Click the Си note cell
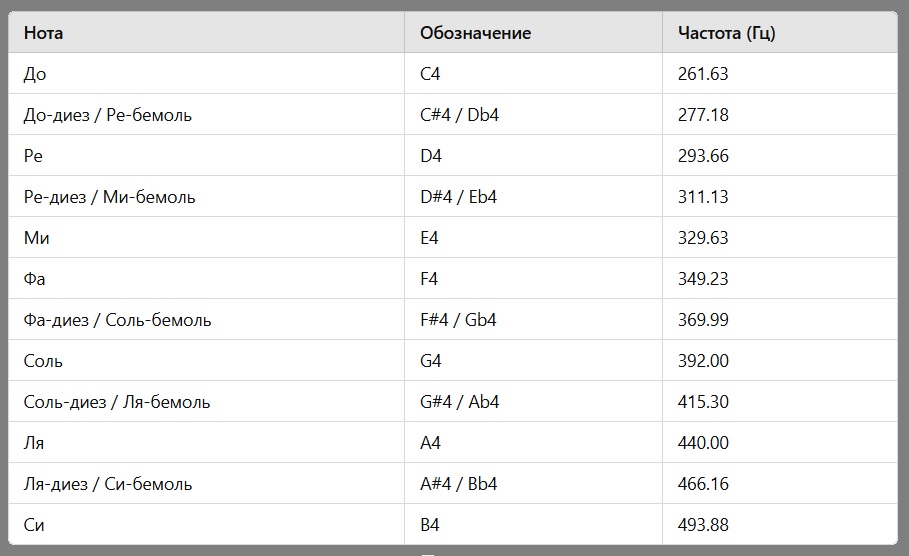909x556 pixels. [206, 524]
